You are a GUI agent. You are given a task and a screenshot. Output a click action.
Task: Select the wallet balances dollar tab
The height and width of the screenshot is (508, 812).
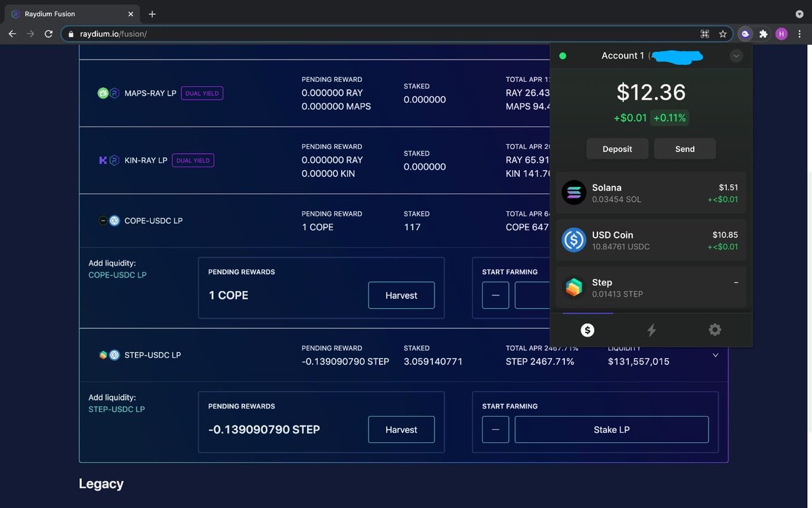(587, 330)
